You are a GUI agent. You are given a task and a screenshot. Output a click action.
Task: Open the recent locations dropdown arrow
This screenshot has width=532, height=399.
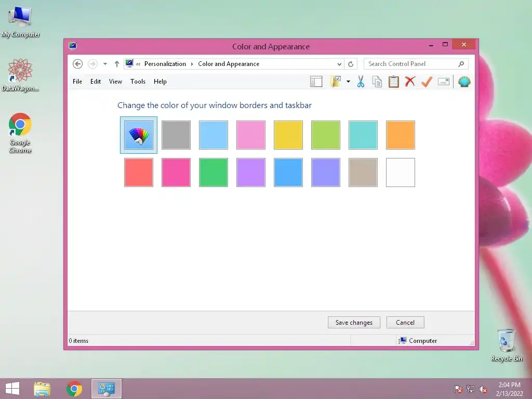(105, 64)
